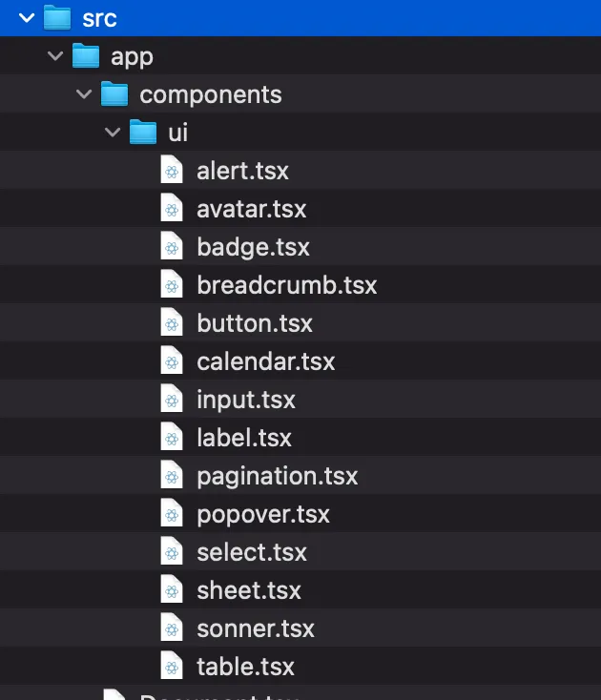Click the file icon next to avatar.tsx
Screen dimensions: 601x700
pyautogui.click(x=172, y=210)
